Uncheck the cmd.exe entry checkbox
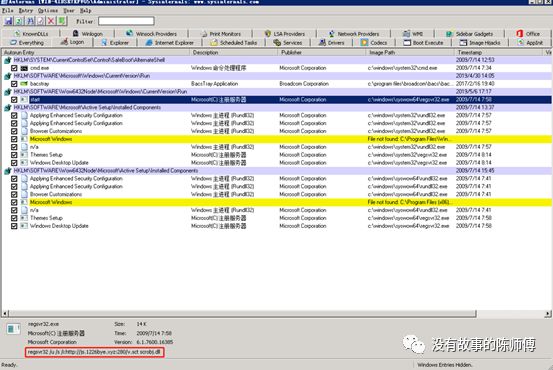 pyautogui.click(x=14, y=68)
